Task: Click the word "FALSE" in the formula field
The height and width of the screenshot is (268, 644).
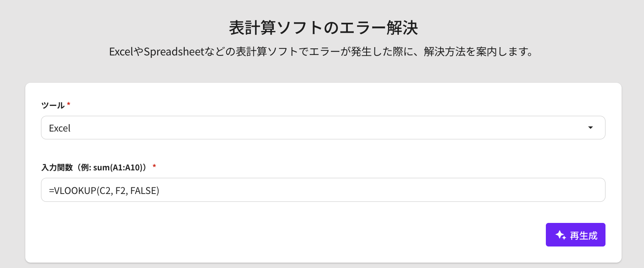Action: 144,190
